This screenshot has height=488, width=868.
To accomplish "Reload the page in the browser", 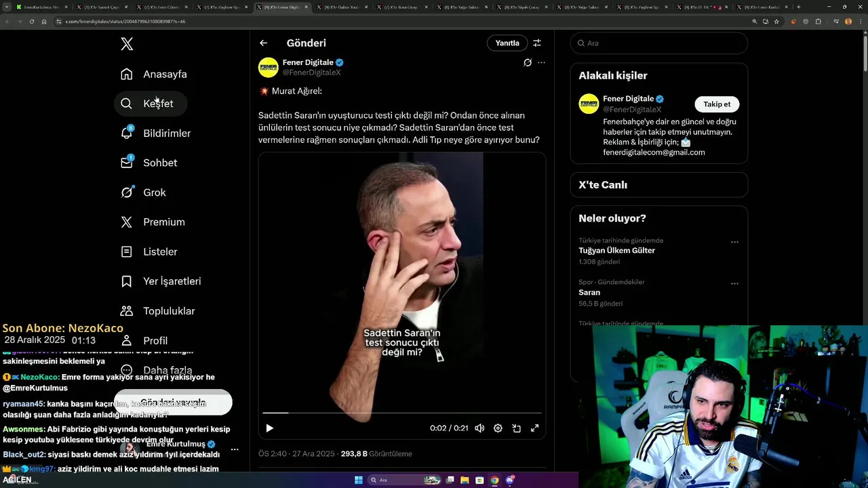I will (32, 22).
